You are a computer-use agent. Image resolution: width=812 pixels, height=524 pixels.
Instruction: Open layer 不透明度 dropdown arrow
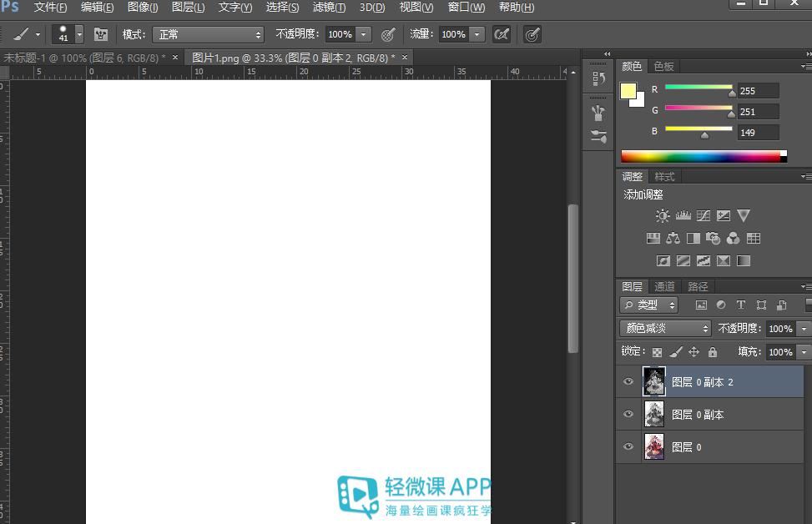pos(804,329)
